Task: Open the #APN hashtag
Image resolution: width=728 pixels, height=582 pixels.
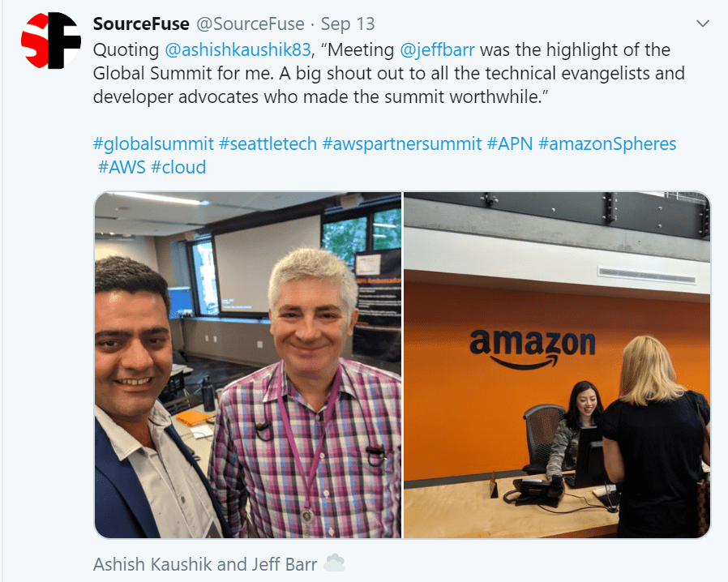Action: pos(510,143)
